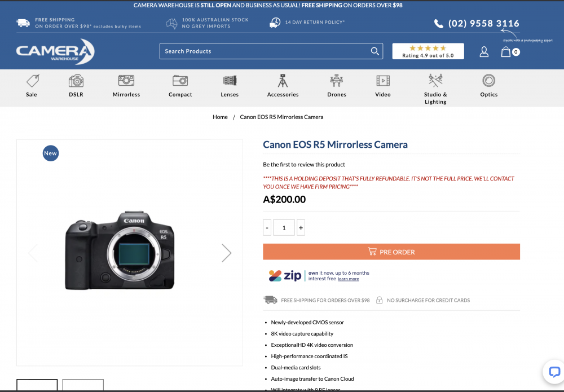564x392 pixels.
Task: Open the Mirrorless menu item
Action: coord(126,94)
